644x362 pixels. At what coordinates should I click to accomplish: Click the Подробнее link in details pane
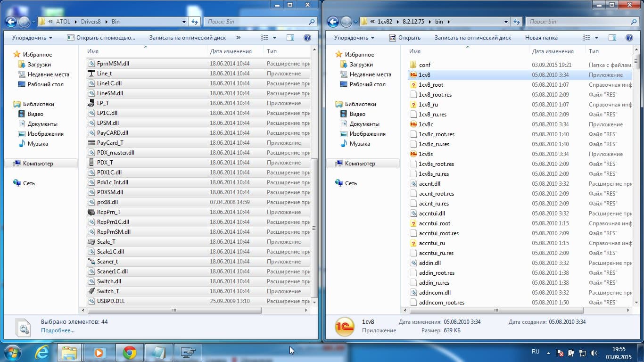58,330
